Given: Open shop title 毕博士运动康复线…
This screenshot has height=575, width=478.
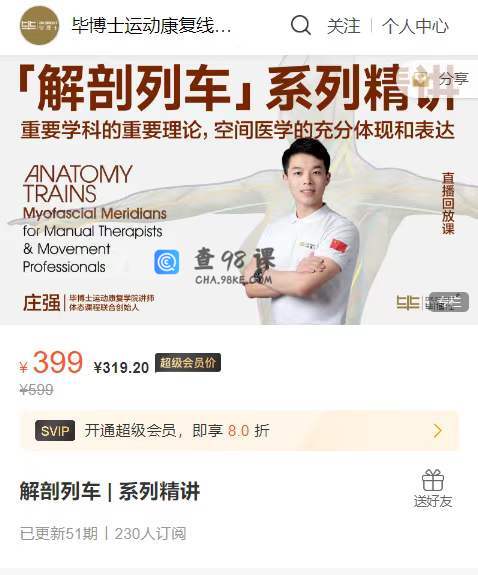Looking at the screenshot, I should coord(152,26).
